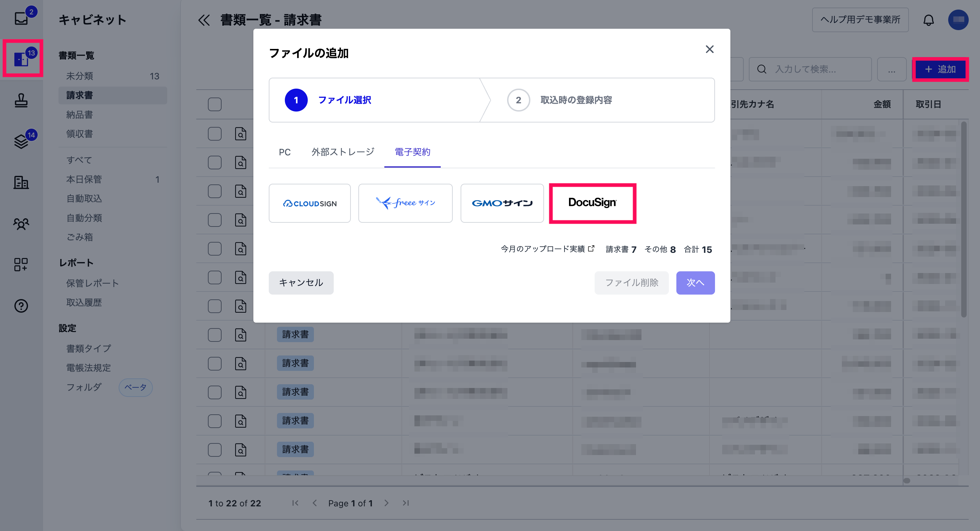Image resolution: width=980 pixels, height=531 pixels.
Task: Go to the next page
Action: point(386,503)
